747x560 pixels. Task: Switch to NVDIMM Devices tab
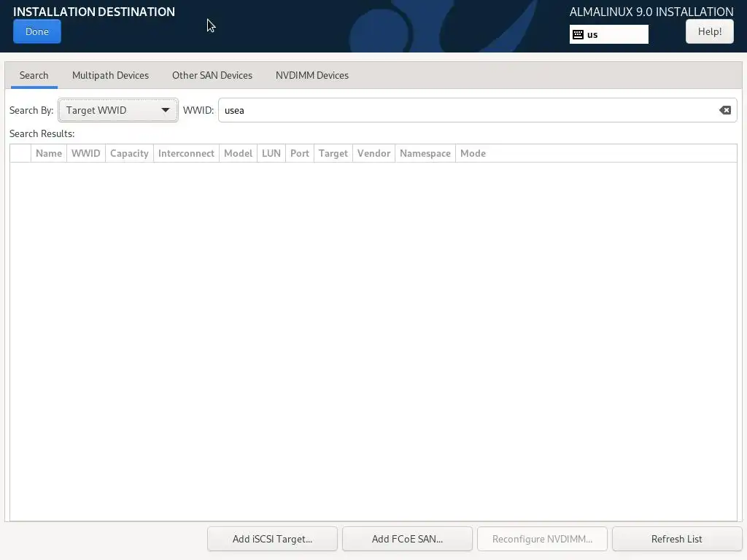click(312, 75)
